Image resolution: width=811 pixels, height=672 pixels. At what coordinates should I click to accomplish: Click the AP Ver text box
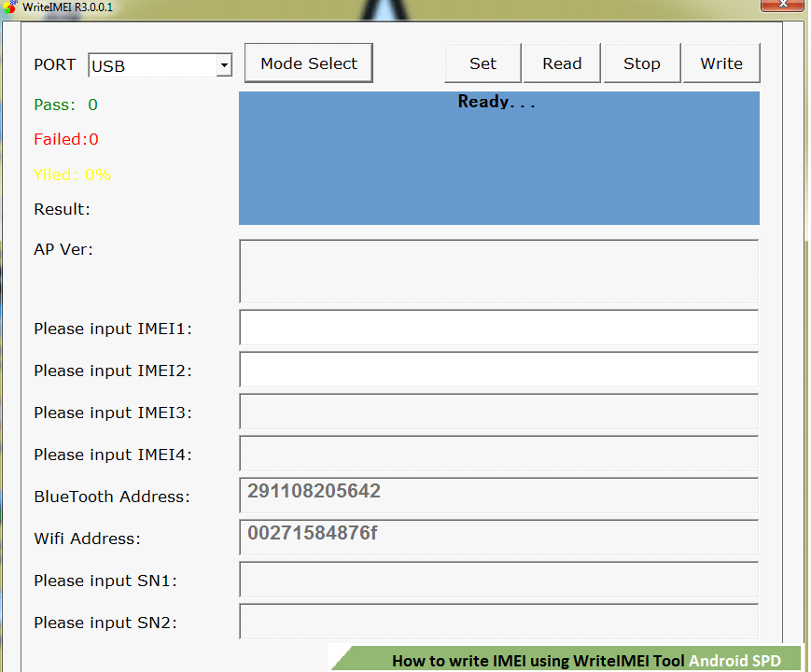499,271
